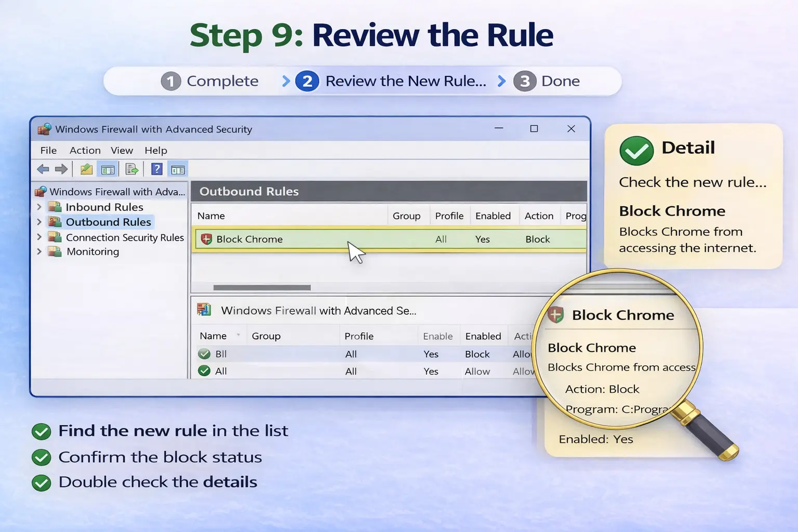Click the Enable column header in the lower list

(x=438, y=336)
